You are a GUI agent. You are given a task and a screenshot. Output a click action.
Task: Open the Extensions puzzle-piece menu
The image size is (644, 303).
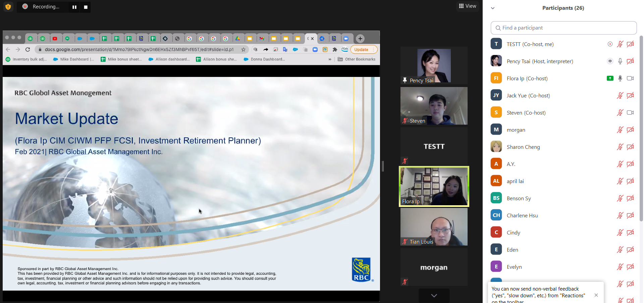pos(335,49)
